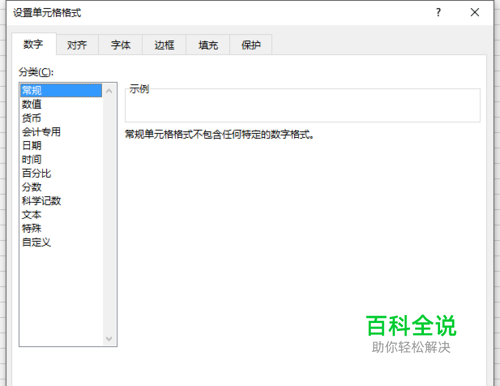
Task: Open the 对齐 tab
Action: coord(77,45)
